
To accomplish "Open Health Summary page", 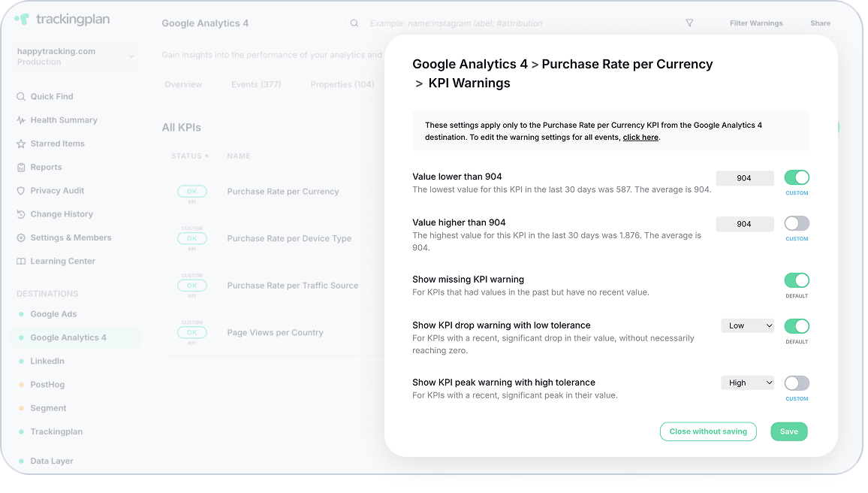I will pyautogui.click(x=64, y=120).
